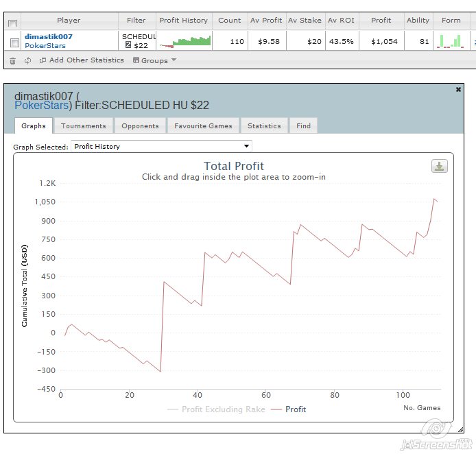Go to the Statistics tab

(264, 126)
